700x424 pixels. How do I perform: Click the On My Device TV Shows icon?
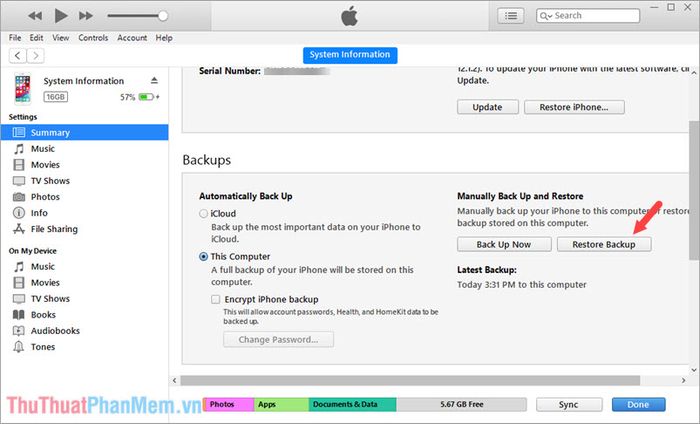click(x=19, y=299)
